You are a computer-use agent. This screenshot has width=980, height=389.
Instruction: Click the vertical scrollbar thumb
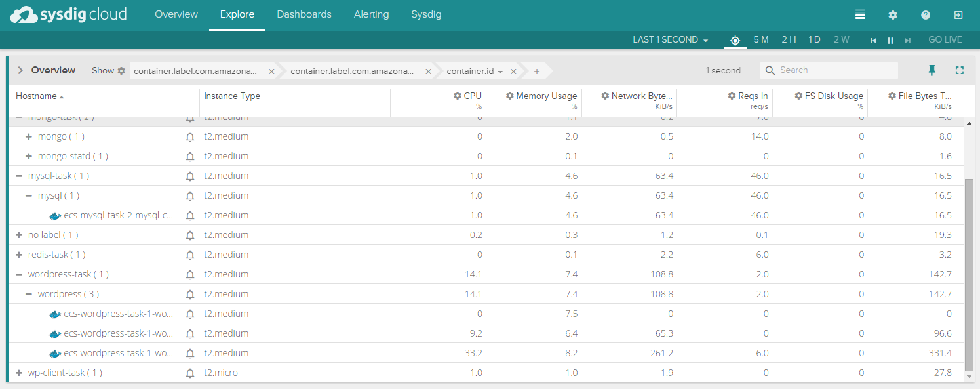pos(970,274)
